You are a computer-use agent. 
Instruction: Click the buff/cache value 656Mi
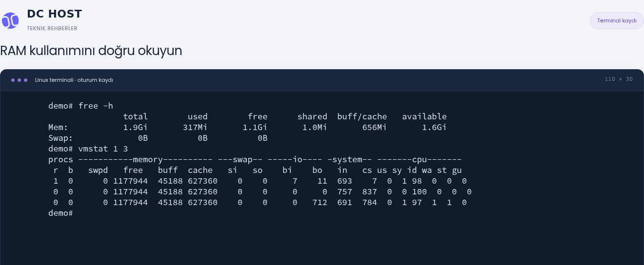(x=375, y=127)
